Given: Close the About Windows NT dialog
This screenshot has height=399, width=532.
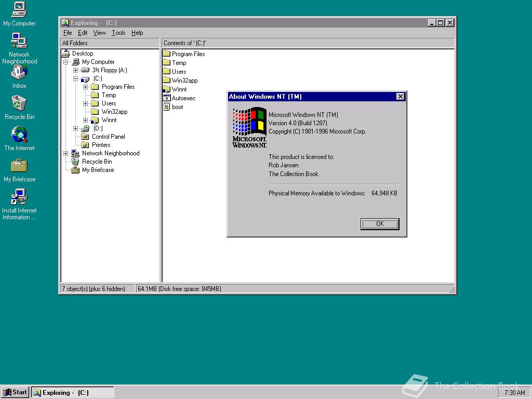Looking at the screenshot, I should (x=401, y=96).
